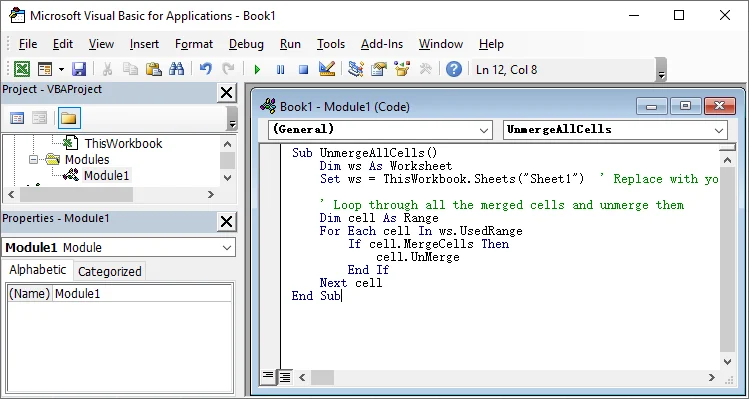The width and height of the screenshot is (749, 399).
Task: Open the File menu
Action: (28, 44)
